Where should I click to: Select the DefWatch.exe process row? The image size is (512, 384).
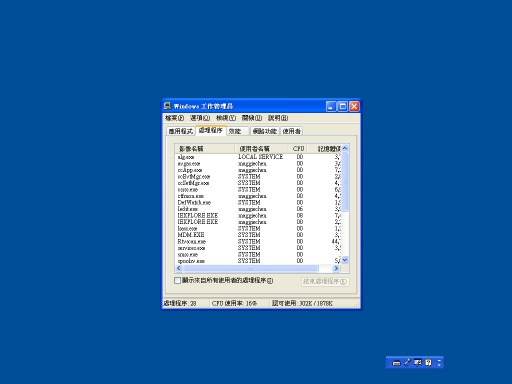258,203
